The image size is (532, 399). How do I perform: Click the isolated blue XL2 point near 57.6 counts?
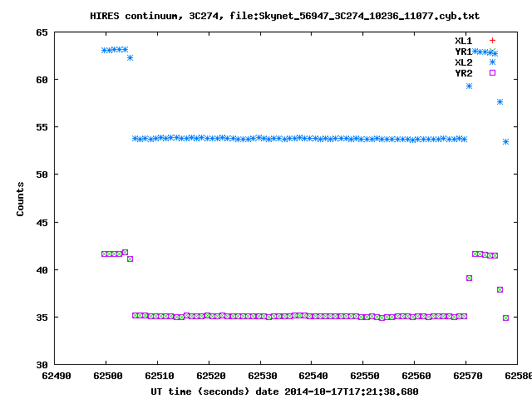coord(500,101)
